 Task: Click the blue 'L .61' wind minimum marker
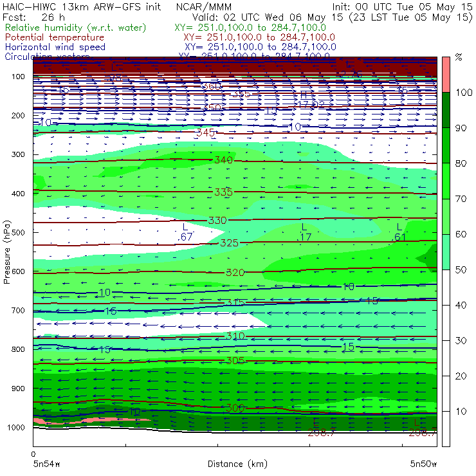pos(399,232)
